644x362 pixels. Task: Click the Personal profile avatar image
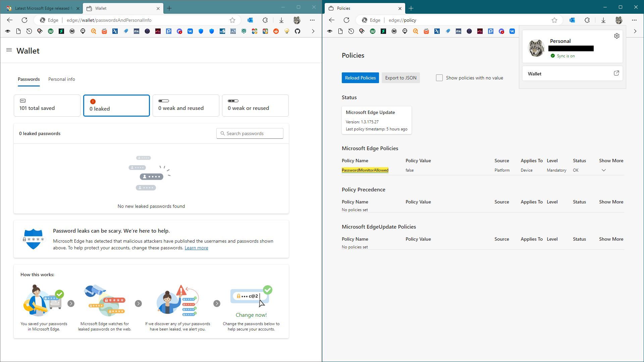536,48
